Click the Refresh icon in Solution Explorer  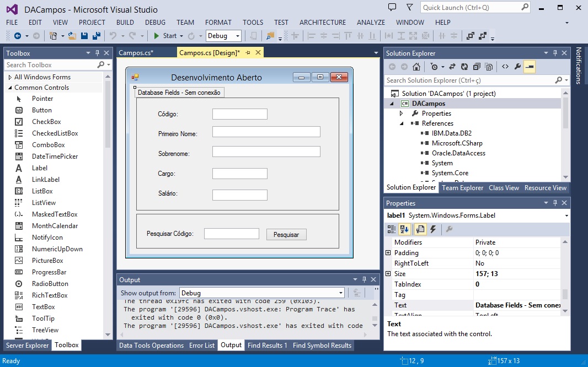tap(464, 67)
